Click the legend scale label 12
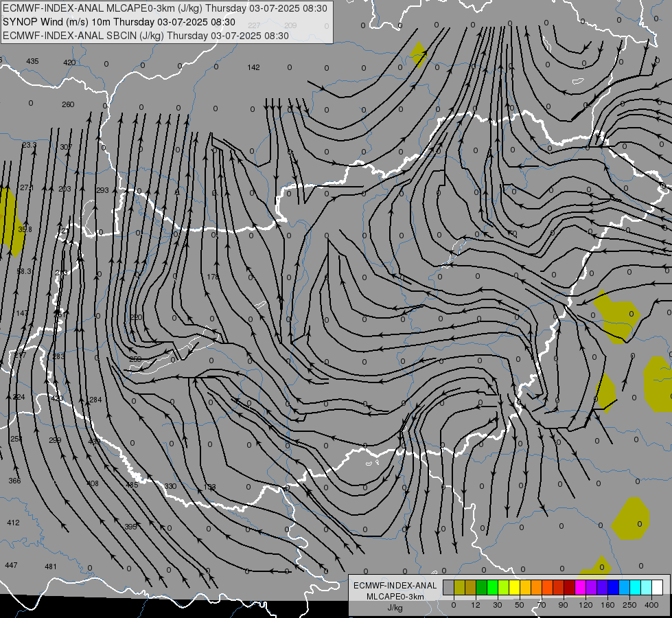Viewport: 672px width, 618px height. [475, 605]
